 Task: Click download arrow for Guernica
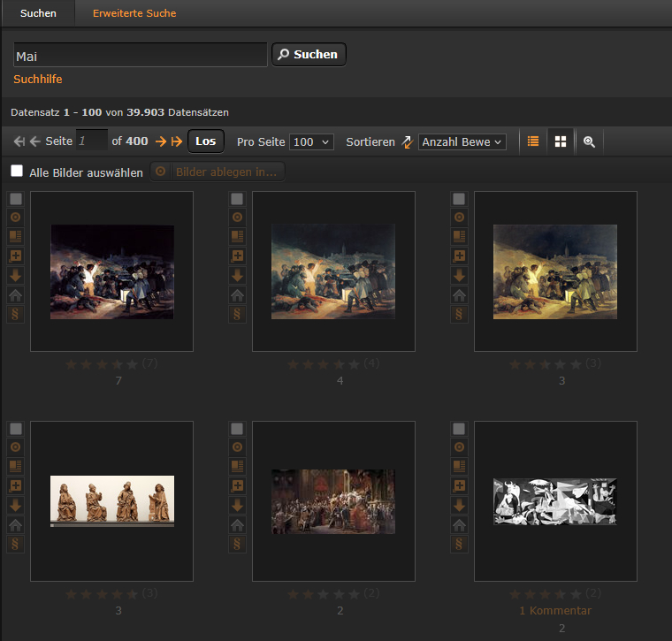[459, 505]
